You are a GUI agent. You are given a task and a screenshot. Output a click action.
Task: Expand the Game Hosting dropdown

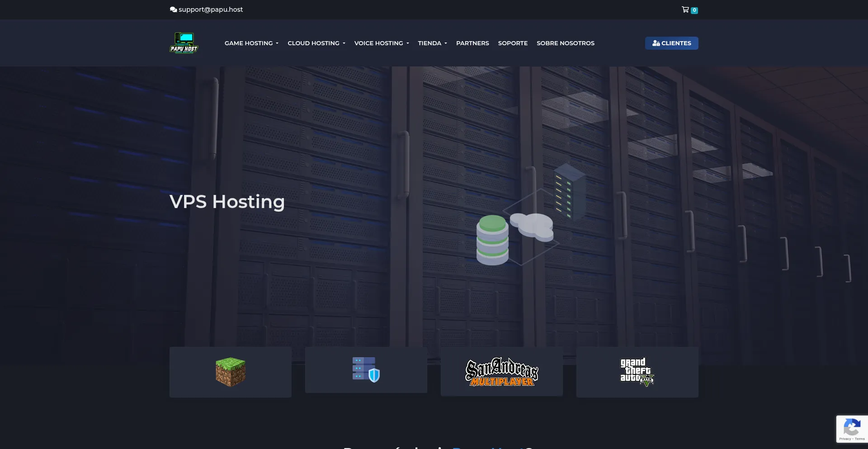251,43
